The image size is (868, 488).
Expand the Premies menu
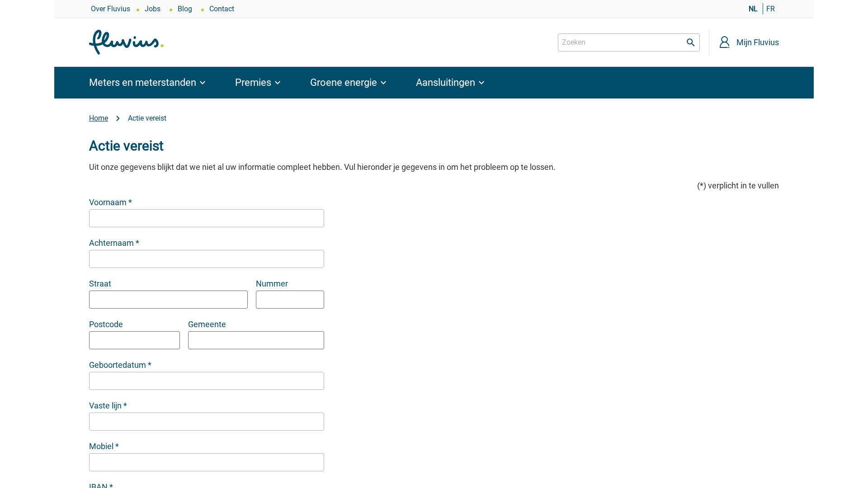point(258,83)
